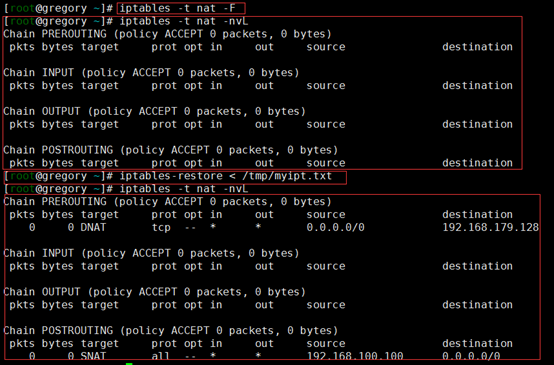Click the green terminal cursor block
This screenshot has width=554, height=365.
point(129,364)
